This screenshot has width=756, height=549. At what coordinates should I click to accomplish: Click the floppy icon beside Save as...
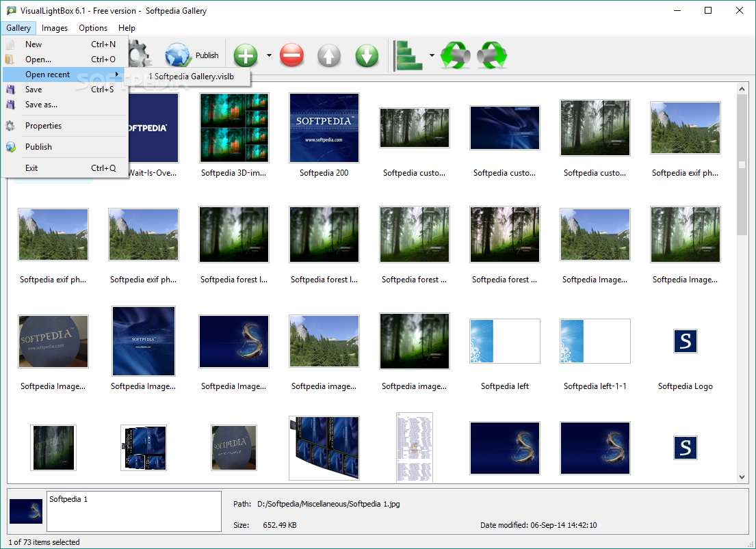point(10,105)
